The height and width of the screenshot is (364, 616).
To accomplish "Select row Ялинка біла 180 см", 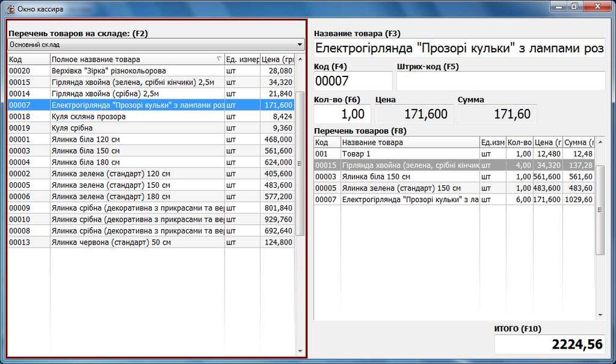I will tap(151, 162).
